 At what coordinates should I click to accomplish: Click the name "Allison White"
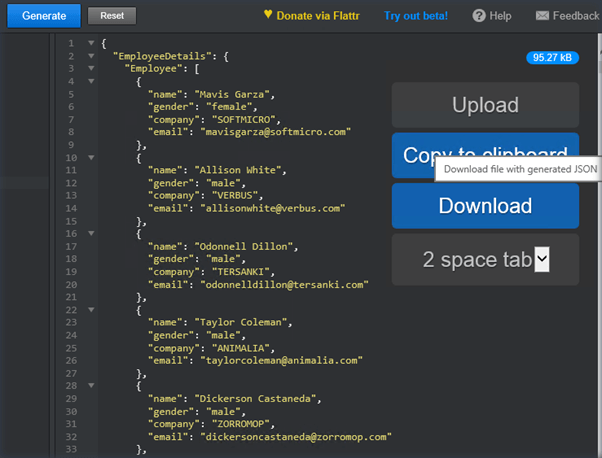(x=237, y=170)
